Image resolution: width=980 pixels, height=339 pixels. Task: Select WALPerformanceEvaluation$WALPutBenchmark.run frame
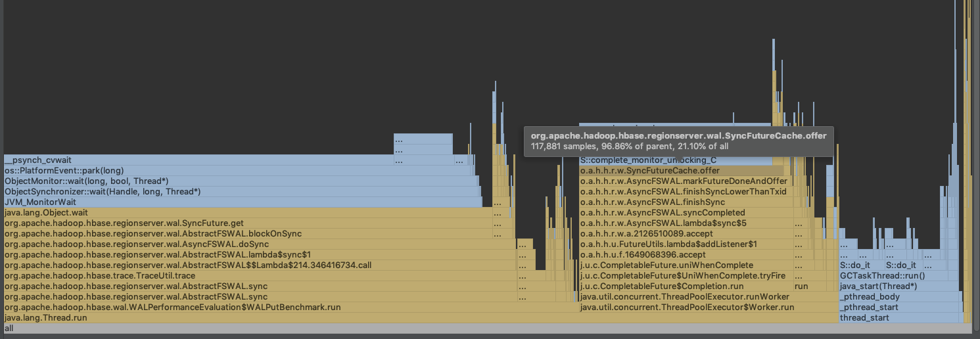290,307
